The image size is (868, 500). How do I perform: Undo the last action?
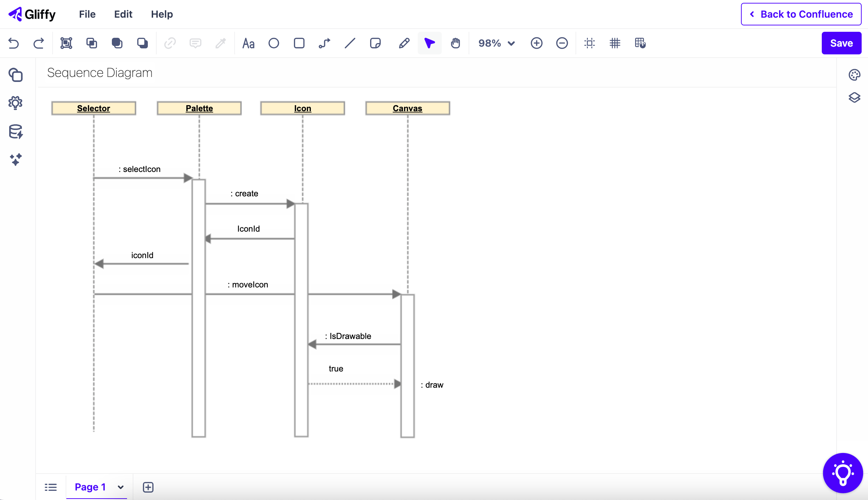[13, 43]
